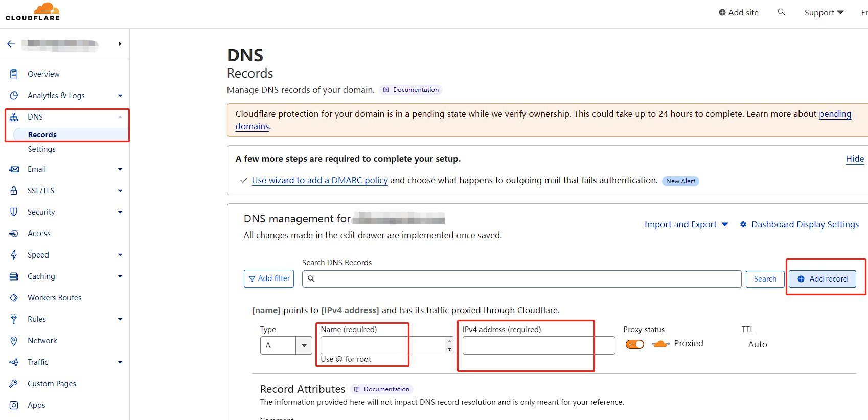Click the Apps sidebar icon
Screen dimensions: 868x420
[14, 405]
